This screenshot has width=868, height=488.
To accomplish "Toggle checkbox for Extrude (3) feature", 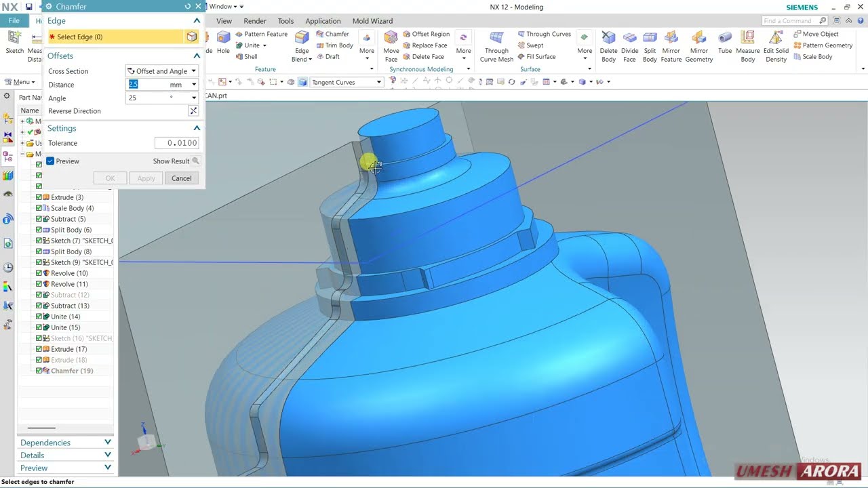I will tap(39, 197).
